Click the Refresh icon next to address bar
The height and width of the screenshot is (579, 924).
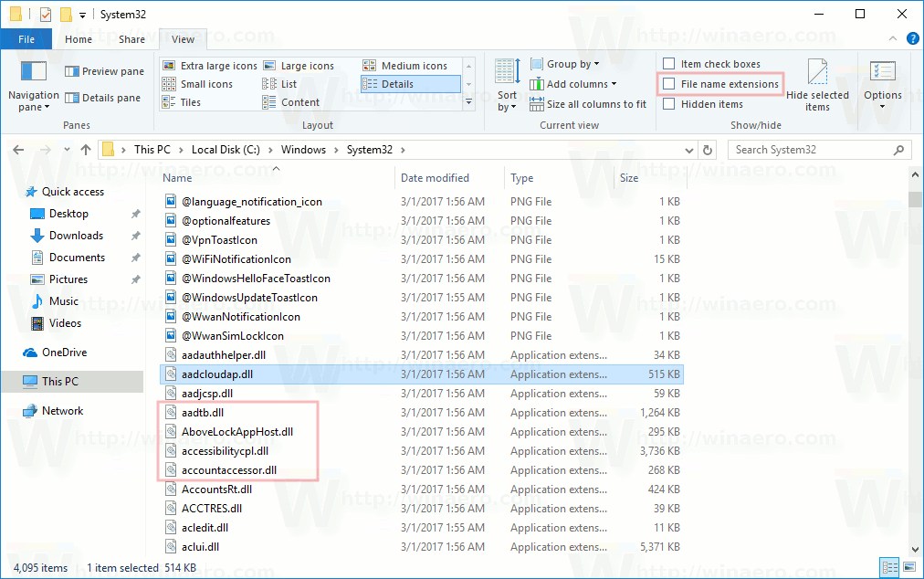point(708,149)
